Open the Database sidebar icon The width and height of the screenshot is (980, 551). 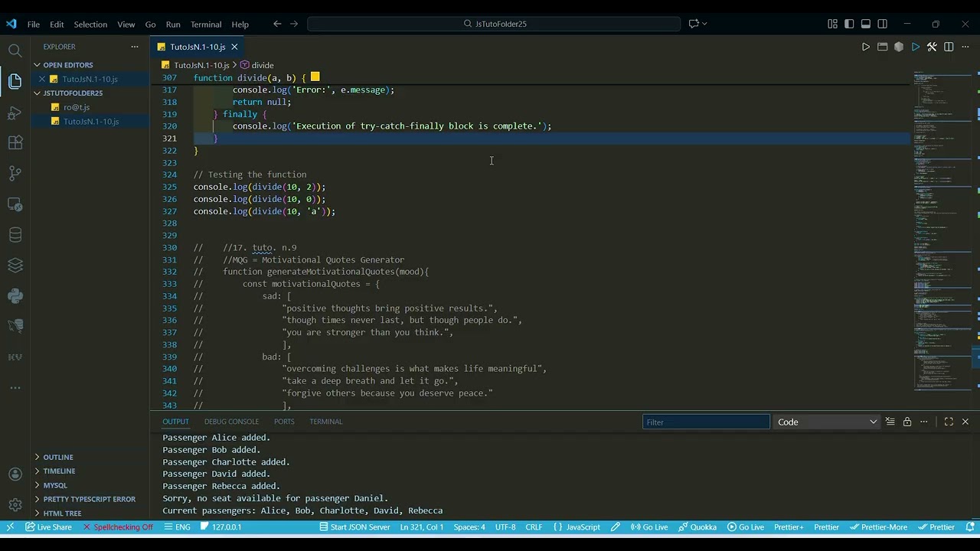click(x=15, y=235)
